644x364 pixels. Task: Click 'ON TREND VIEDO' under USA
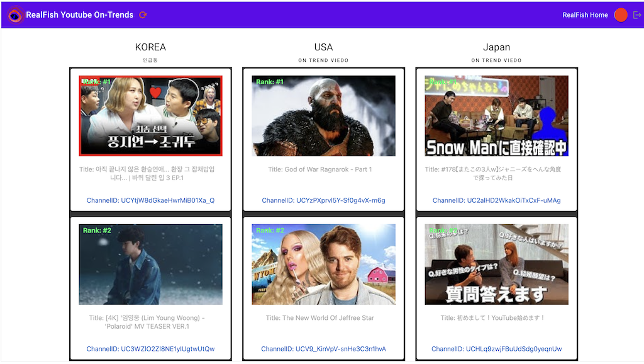tap(324, 60)
